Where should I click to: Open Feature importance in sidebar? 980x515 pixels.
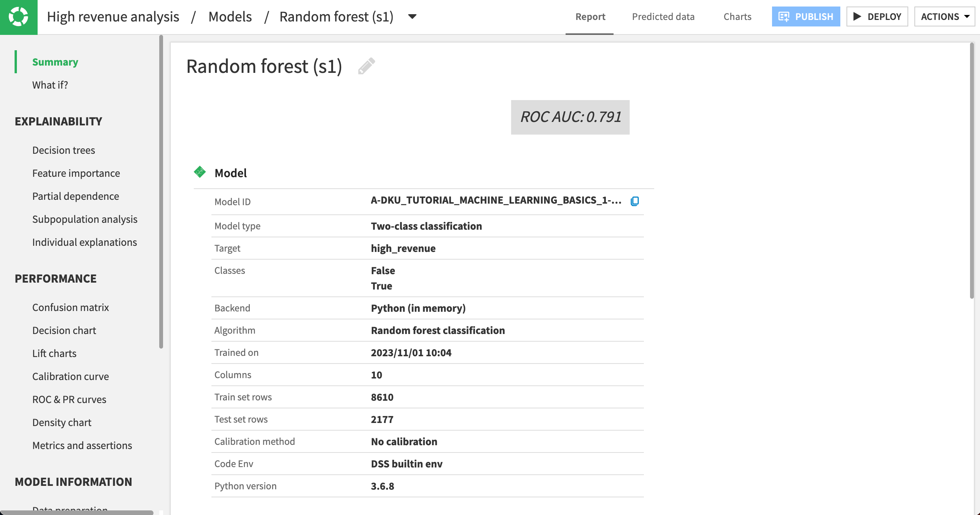[x=76, y=173]
